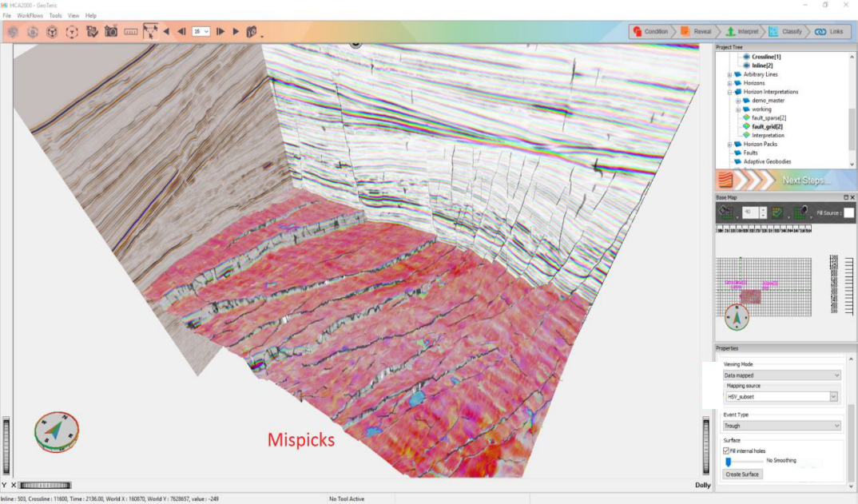Click the compass orientation widget in viewport
Image resolution: width=858 pixels, height=504 pixels.
point(54,431)
